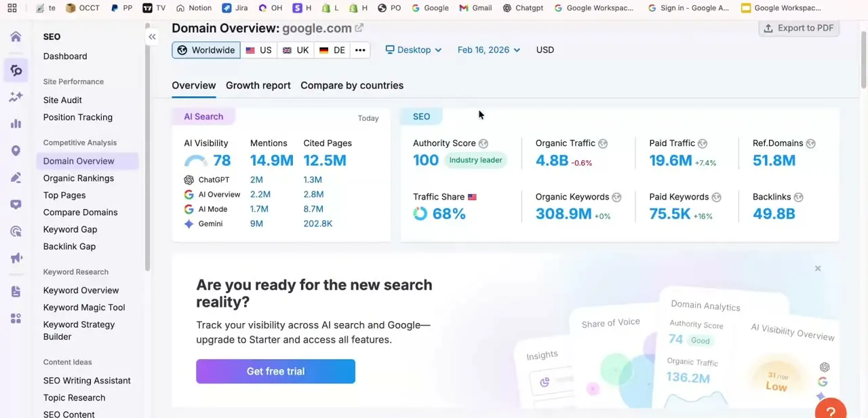Open the Social heart icon in rail
The width and height of the screenshot is (868, 418).
16,204
